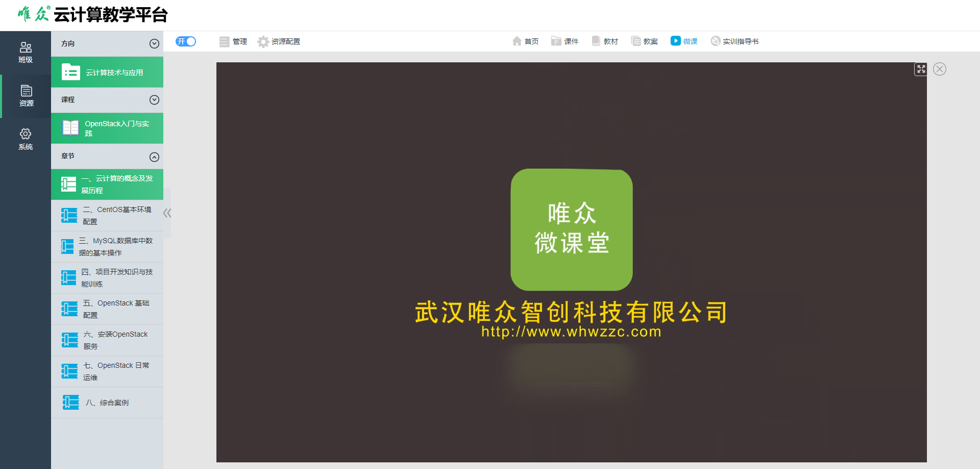The height and width of the screenshot is (469, 980).
Task: Collapse the 方向 section
Action: click(154, 44)
